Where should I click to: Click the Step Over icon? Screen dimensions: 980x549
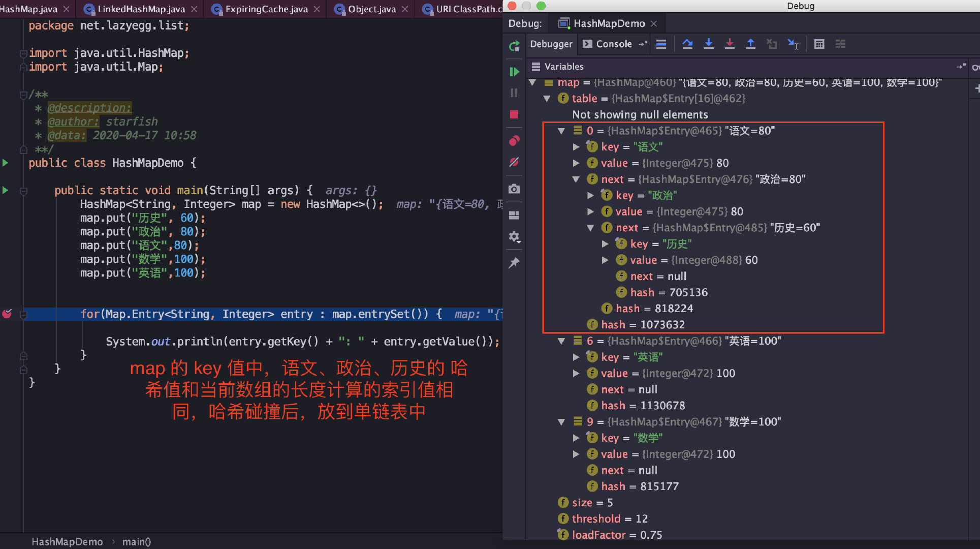[x=687, y=44]
